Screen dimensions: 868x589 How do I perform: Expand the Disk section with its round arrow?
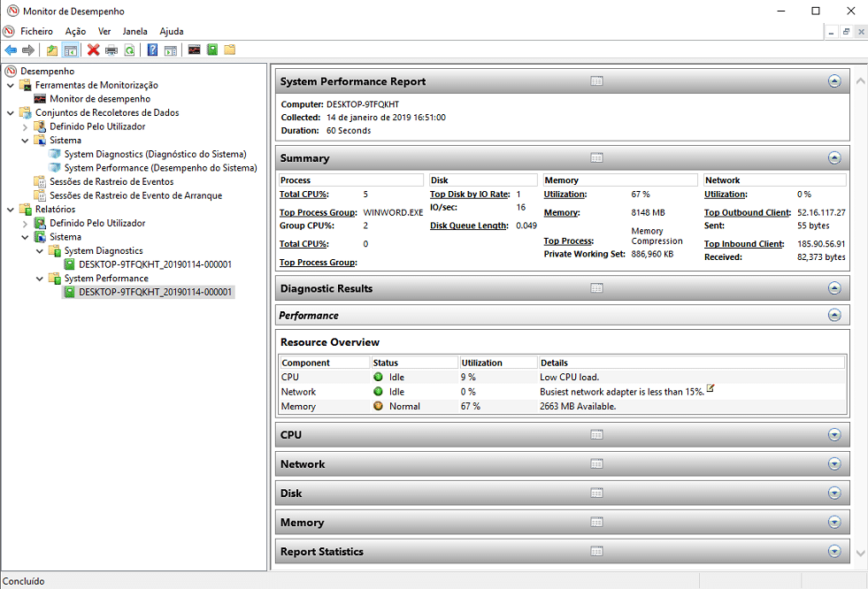[834, 493]
